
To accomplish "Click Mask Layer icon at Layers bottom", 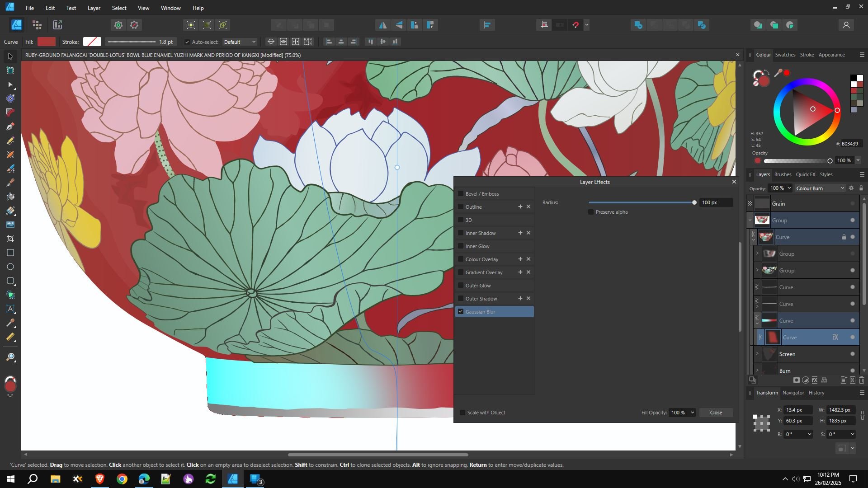I will click(x=797, y=380).
